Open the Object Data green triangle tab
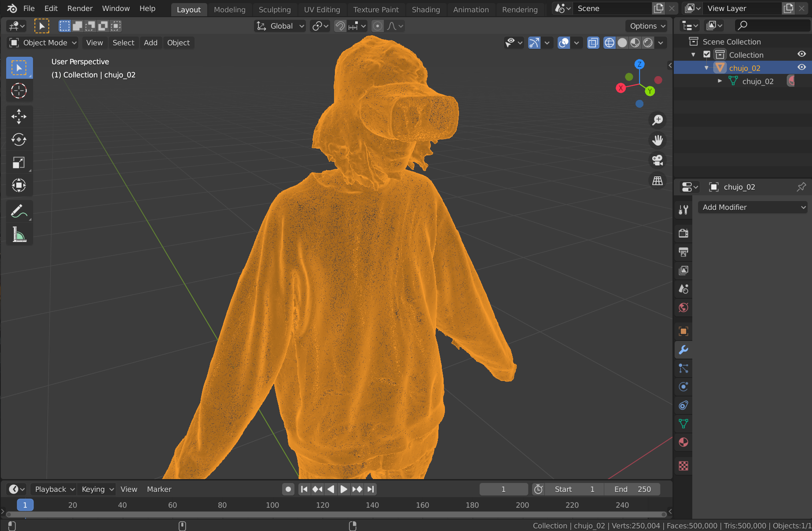812x531 pixels. click(683, 424)
